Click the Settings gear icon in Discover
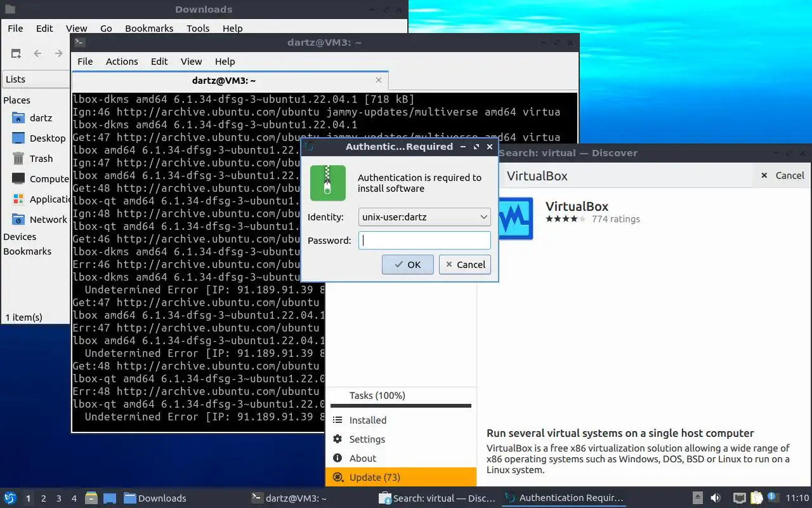Image resolution: width=812 pixels, height=508 pixels. pyautogui.click(x=337, y=439)
